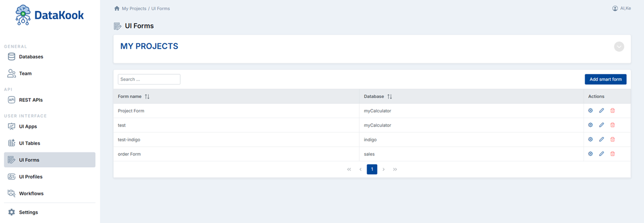The width and height of the screenshot is (644, 223).
Task: Select page 1 in pagination
Action: (372, 170)
